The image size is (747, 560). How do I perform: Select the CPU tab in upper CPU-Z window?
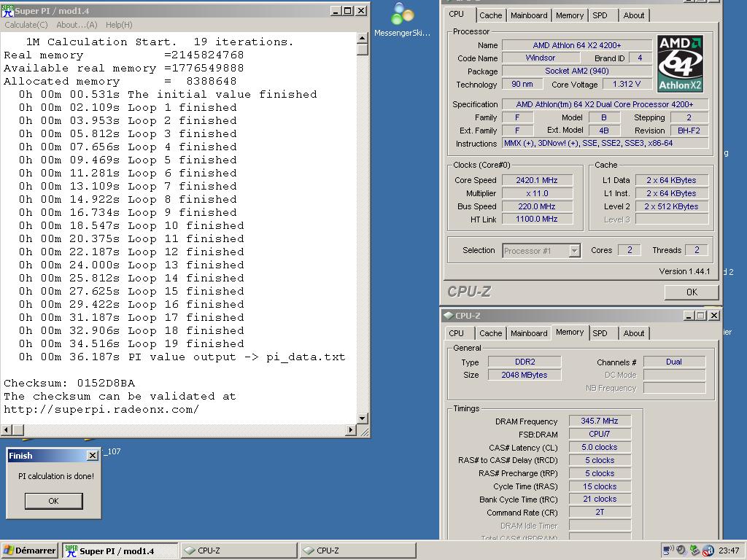coord(457,14)
